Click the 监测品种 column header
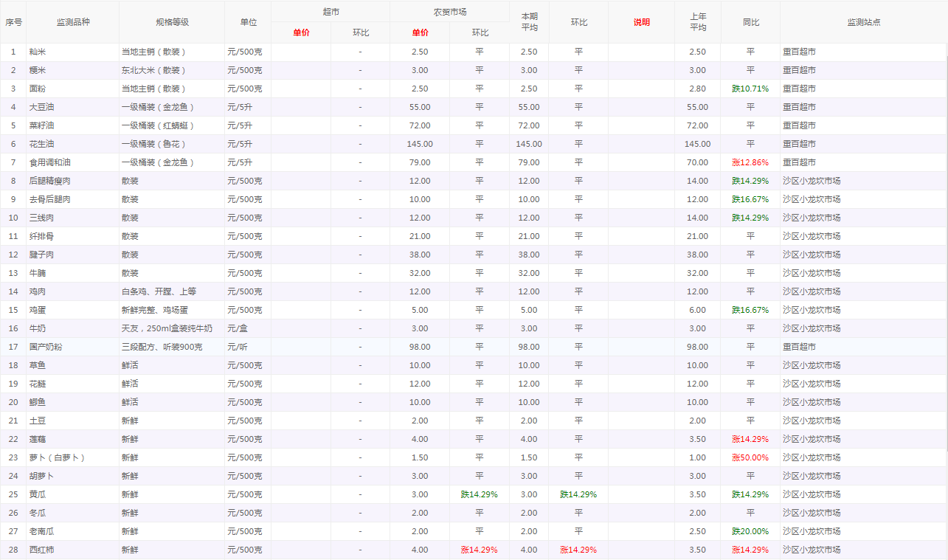Viewport: 948px width, 560px height. (x=72, y=22)
